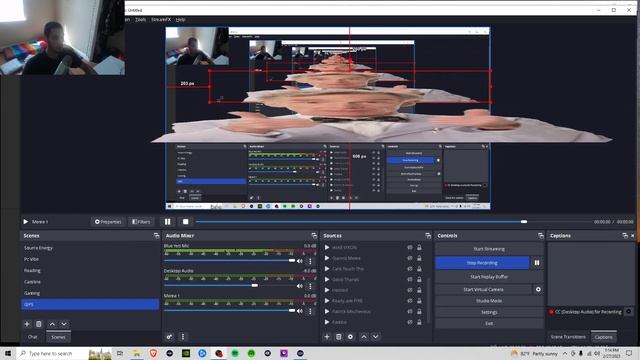Toggle visibility of the Patrick source
Image resolution: width=640 pixels, height=360 pixels.
pos(410,311)
